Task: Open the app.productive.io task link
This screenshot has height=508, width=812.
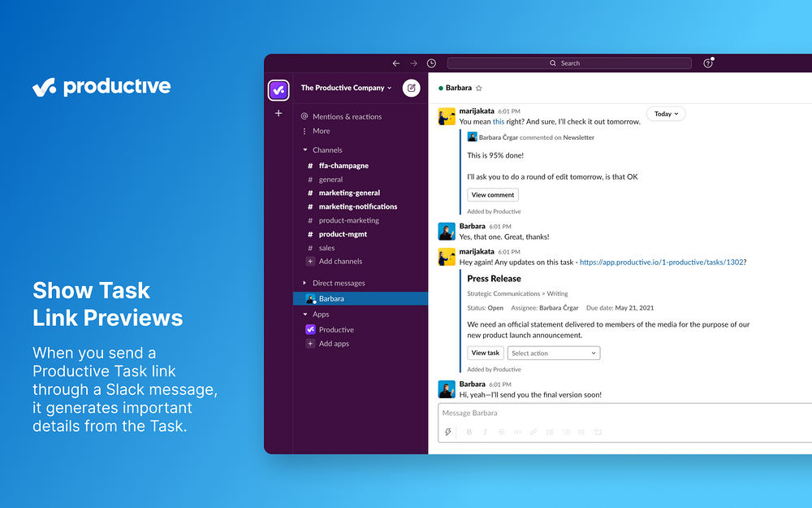Action: pyautogui.click(x=661, y=263)
